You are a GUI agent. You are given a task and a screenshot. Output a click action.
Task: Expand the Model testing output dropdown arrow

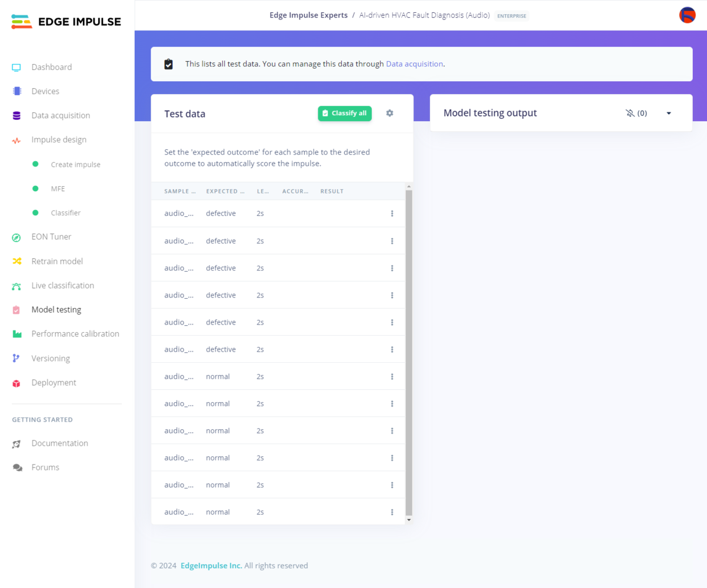click(669, 113)
